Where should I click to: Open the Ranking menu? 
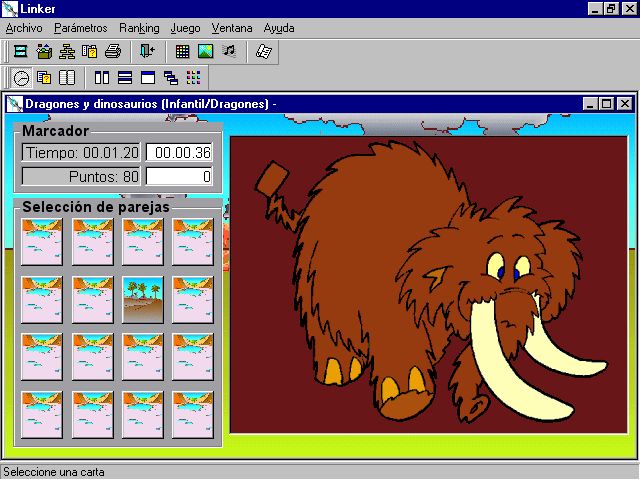click(139, 28)
